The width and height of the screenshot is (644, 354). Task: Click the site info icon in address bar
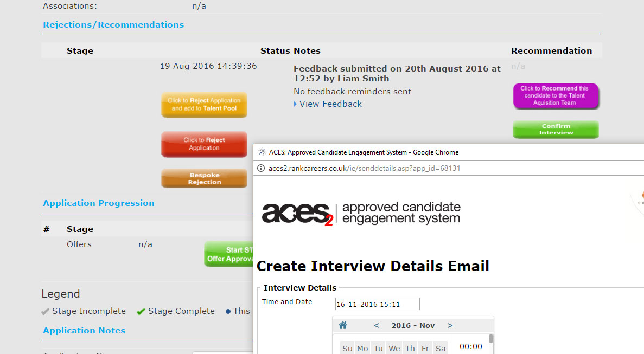[262, 168]
